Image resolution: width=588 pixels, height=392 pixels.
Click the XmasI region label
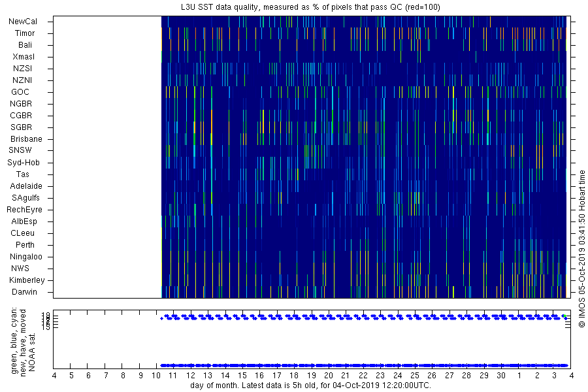pyautogui.click(x=24, y=57)
